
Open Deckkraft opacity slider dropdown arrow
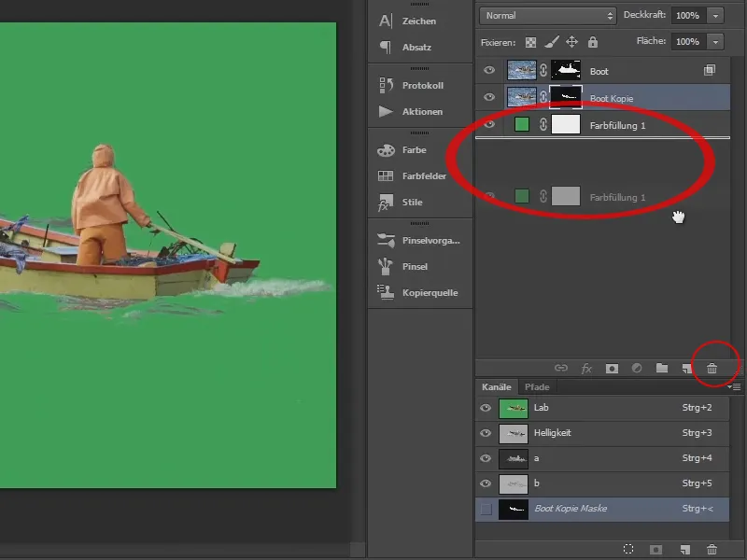(715, 16)
